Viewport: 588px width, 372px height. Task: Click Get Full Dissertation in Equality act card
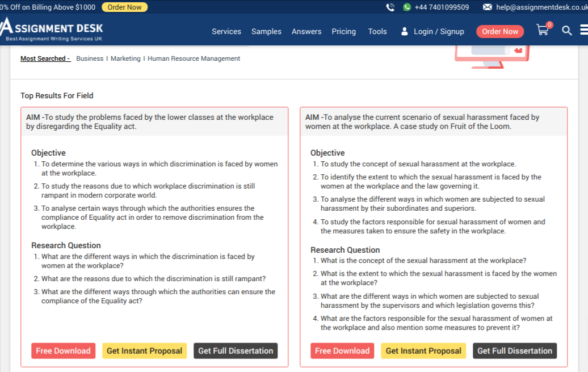click(236, 350)
